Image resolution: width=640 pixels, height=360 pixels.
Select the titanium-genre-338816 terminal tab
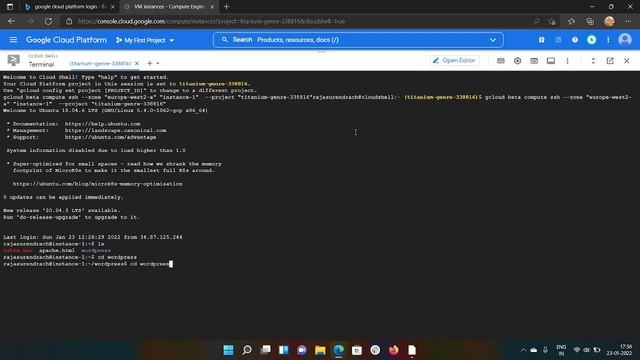[100, 64]
